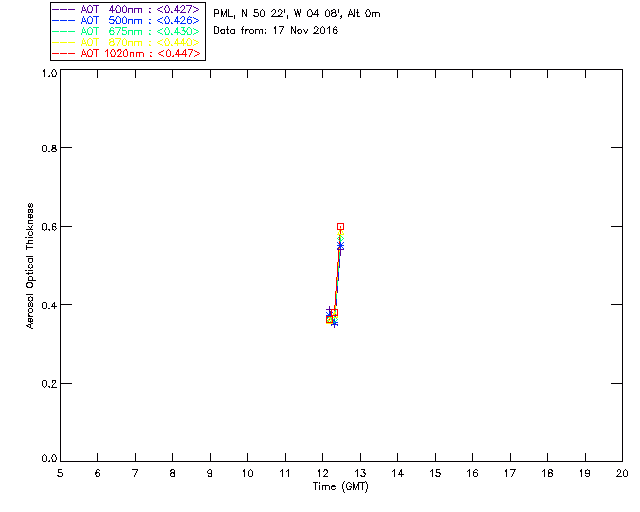Image resolution: width=640 pixels, height=512 pixels.
Task: Click the y-axis value 0.0
Action: [49, 459]
